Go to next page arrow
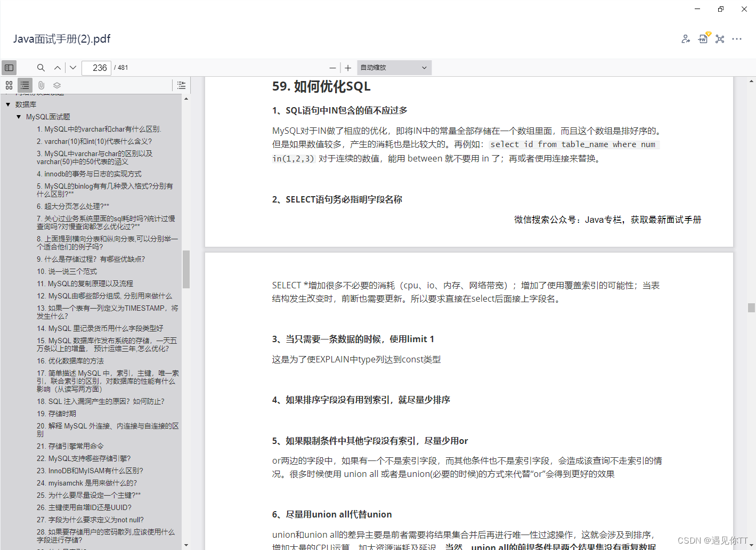Screen dimensions: 756x550 (x=73, y=68)
